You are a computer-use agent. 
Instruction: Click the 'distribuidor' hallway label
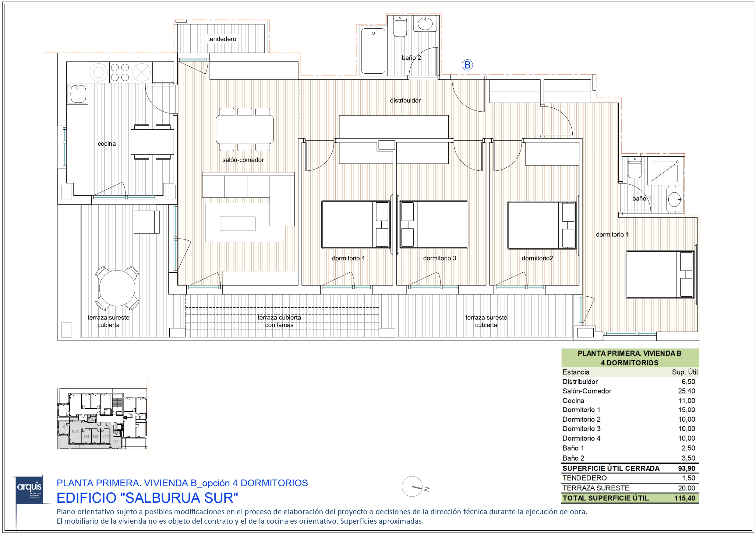(405, 100)
